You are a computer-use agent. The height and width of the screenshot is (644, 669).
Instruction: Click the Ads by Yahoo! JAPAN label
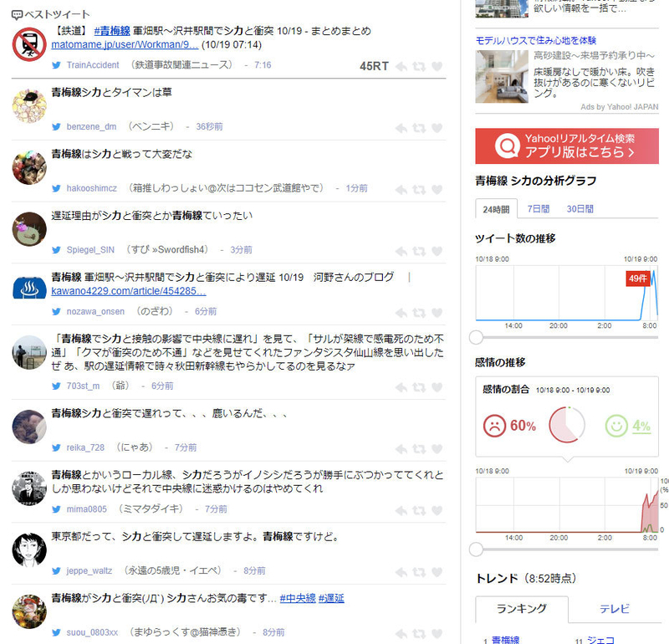[x=620, y=107]
